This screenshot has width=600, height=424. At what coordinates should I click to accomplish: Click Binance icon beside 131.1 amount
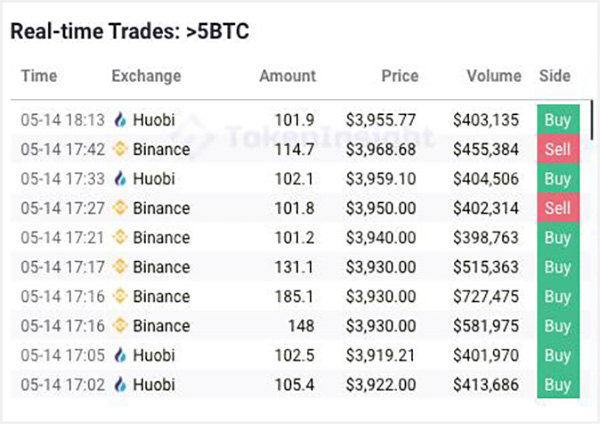[x=120, y=267]
